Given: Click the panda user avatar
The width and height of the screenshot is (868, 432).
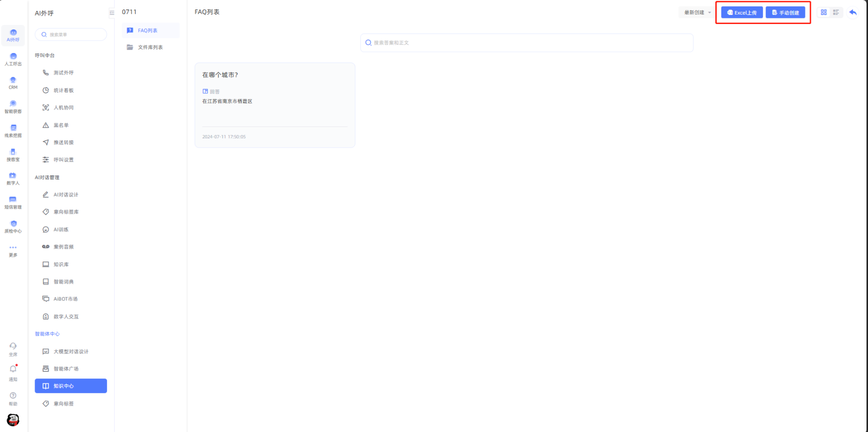Looking at the screenshot, I should point(13,419).
